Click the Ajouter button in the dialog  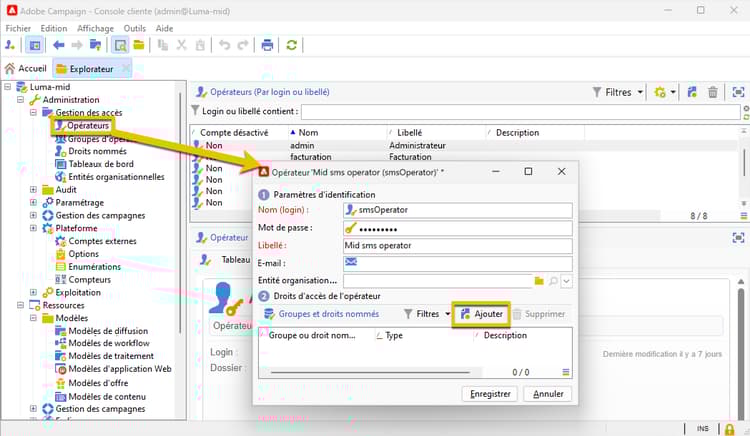click(x=482, y=314)
